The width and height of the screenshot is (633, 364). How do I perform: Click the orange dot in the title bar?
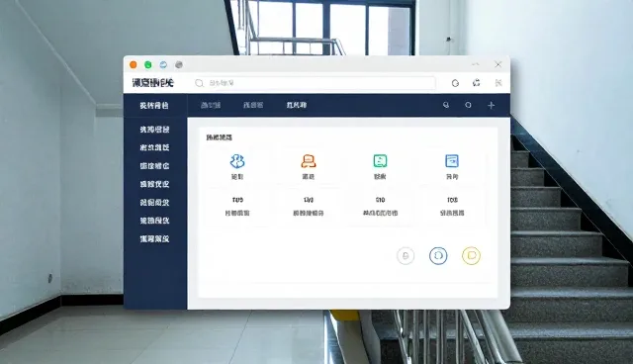click(x=134, y=64)
